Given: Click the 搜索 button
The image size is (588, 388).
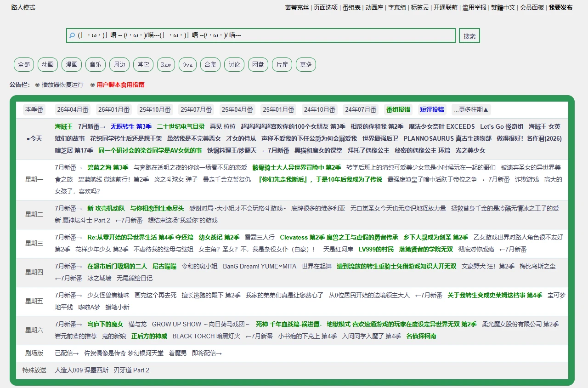Looking at the screenshot, I should pos(469,36).
